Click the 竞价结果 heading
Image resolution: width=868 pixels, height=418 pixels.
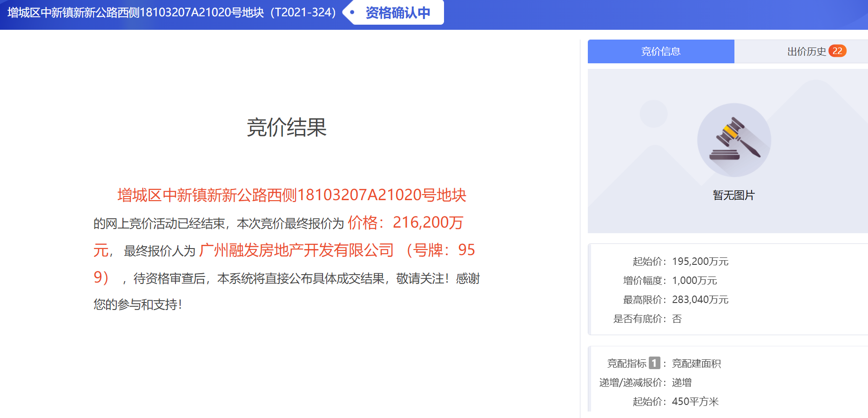click(286, 127)
